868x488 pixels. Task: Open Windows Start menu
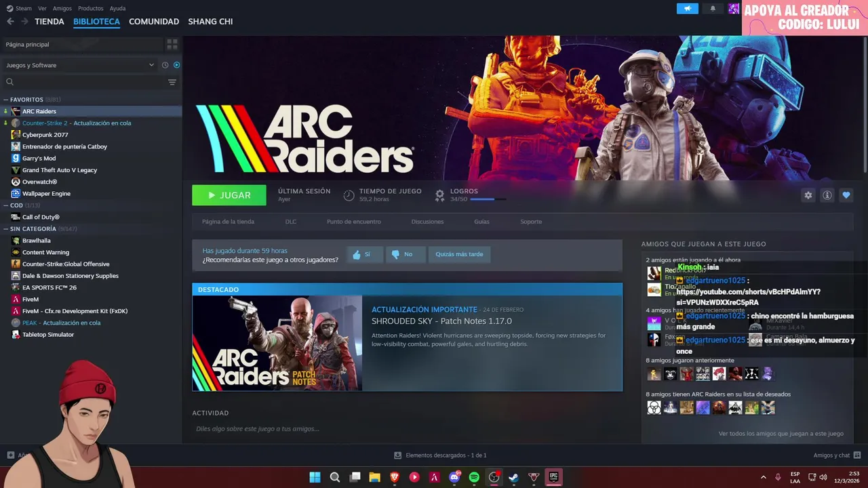[315, 477]
